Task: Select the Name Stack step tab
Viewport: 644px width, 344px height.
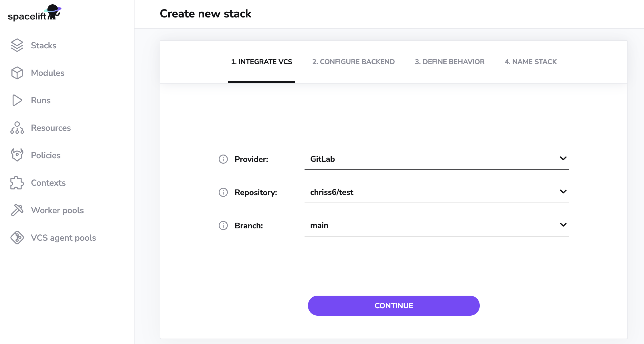Action: (531, 62)
